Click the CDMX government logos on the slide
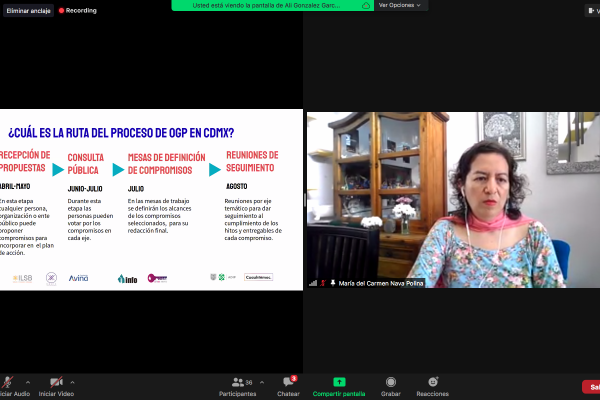This screenshot has width=600, height=400. 223,277
